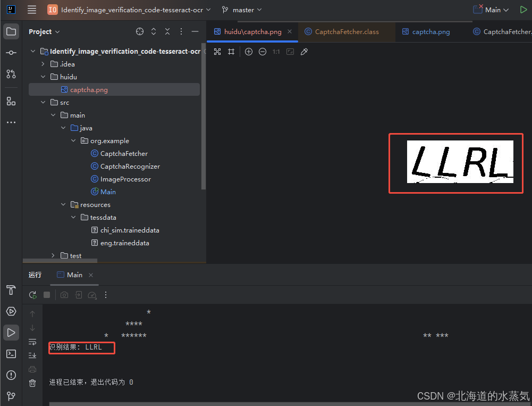
Task: Open the Commit tool window
Action: tap(11, 52)
